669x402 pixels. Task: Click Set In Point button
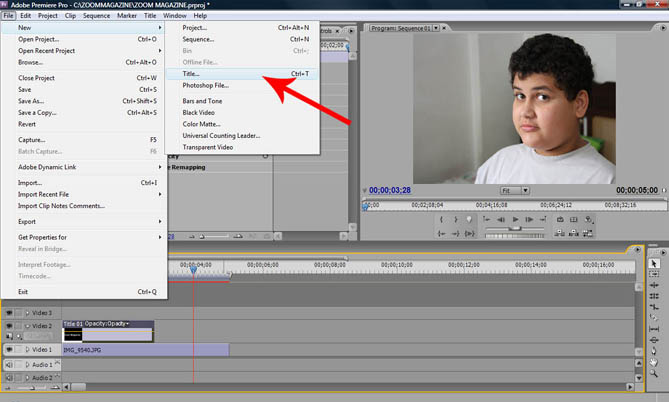coord(441,219)
